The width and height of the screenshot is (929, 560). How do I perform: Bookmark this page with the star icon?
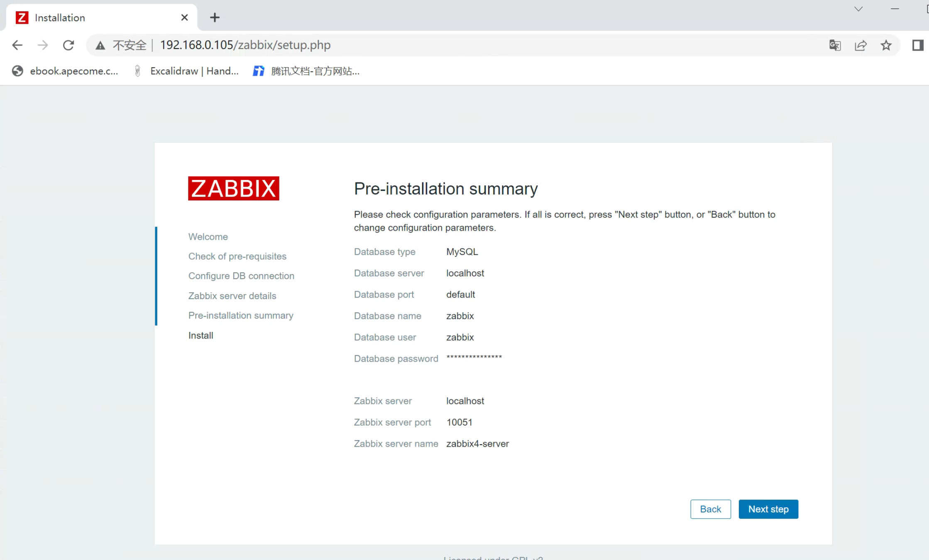click(x=886, y=45)
